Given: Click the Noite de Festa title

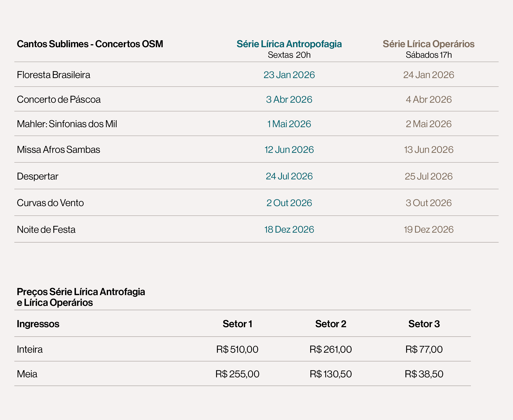Looking at the screenshot, I should click(x=46, y=230).
